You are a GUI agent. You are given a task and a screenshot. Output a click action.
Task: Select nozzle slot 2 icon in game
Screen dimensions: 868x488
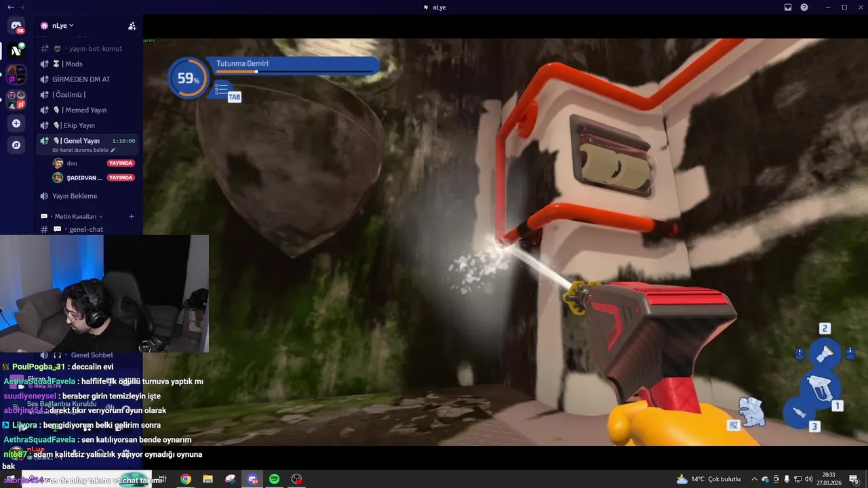825,352
